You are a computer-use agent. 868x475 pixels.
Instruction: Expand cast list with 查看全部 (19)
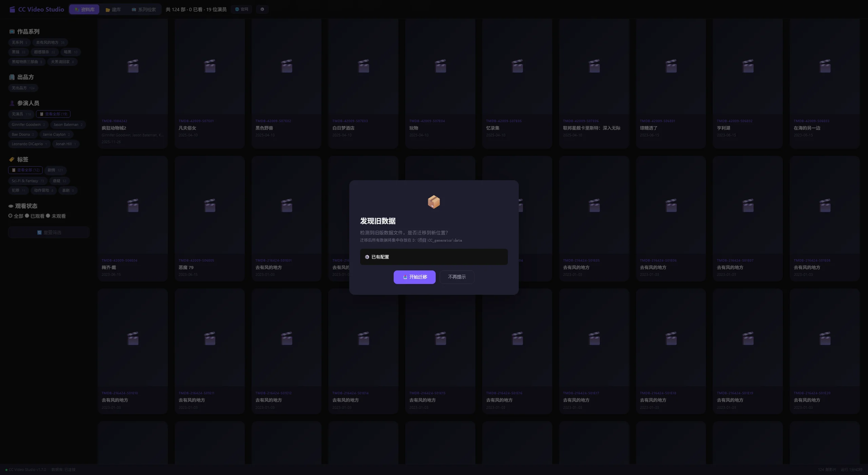53,114
